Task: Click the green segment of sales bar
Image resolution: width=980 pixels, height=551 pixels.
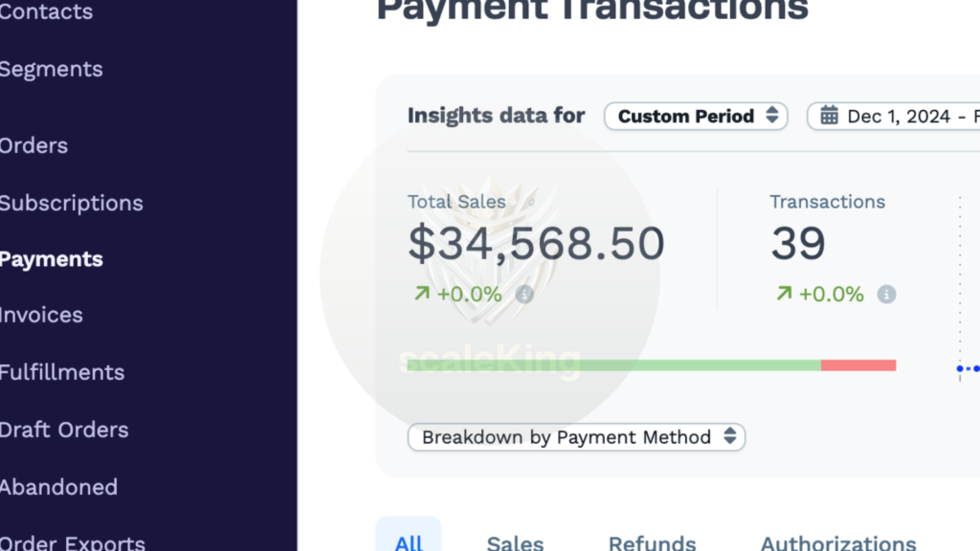Action: 613,365
